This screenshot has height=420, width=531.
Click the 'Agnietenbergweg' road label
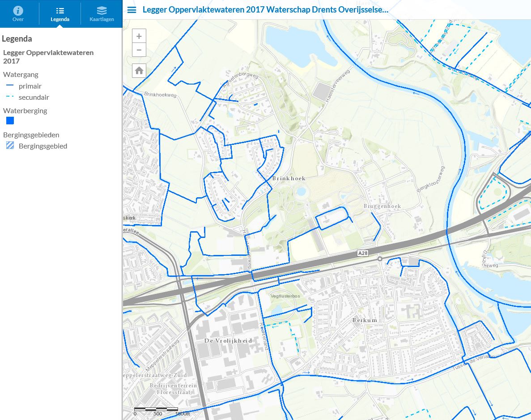[x=240, y=79]
